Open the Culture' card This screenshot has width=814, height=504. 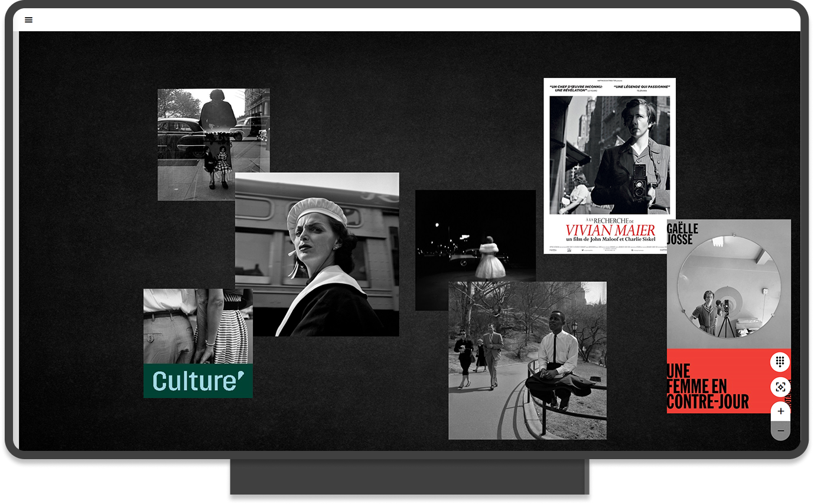click(x=198, y=343)
